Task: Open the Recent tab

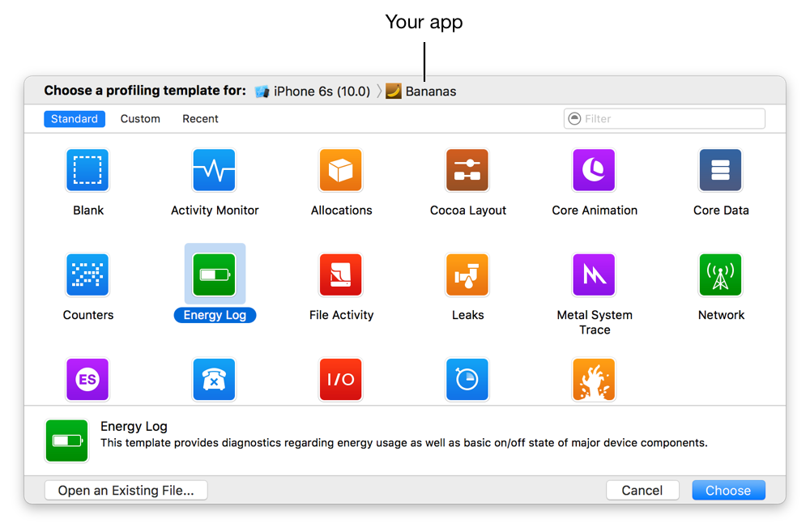Action: [200, 119]
